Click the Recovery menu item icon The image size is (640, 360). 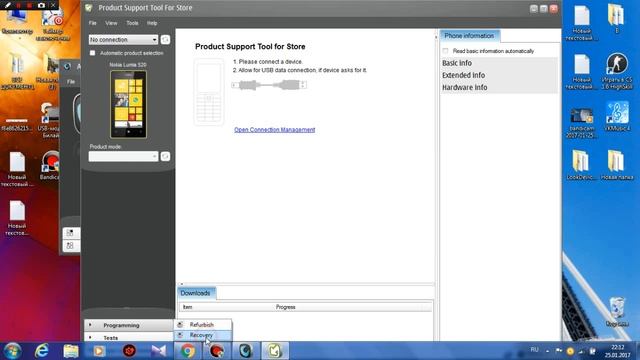pos(180,335)
